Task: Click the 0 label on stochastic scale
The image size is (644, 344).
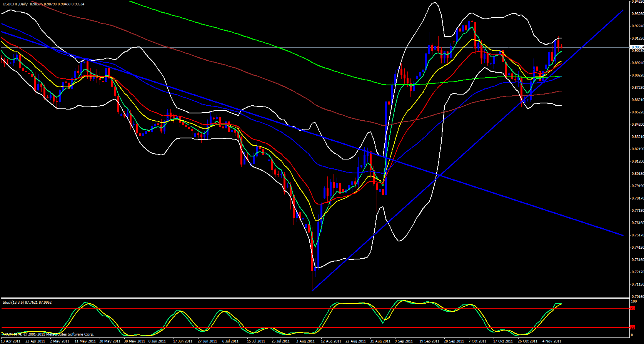Action: click(x=631, y=335)
